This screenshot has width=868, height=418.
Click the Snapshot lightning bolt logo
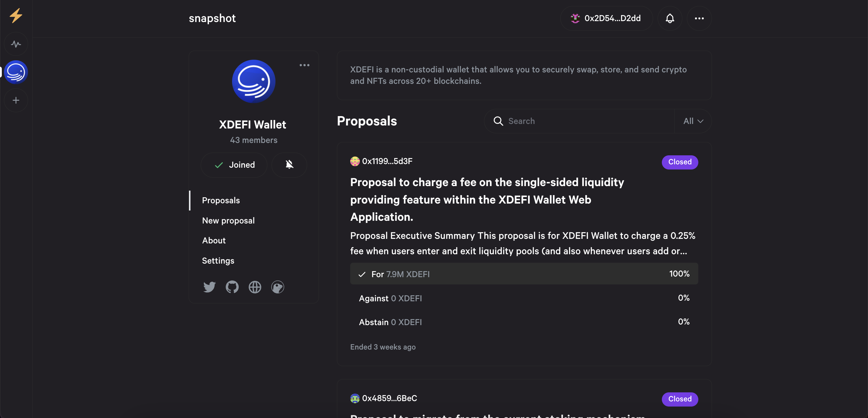[x=15, y=15]
